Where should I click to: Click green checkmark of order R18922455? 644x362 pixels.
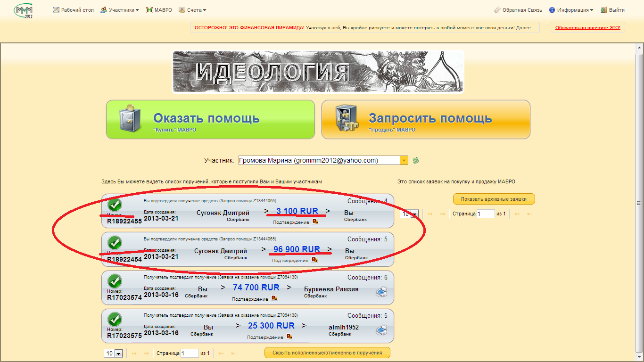click(115, 205)
